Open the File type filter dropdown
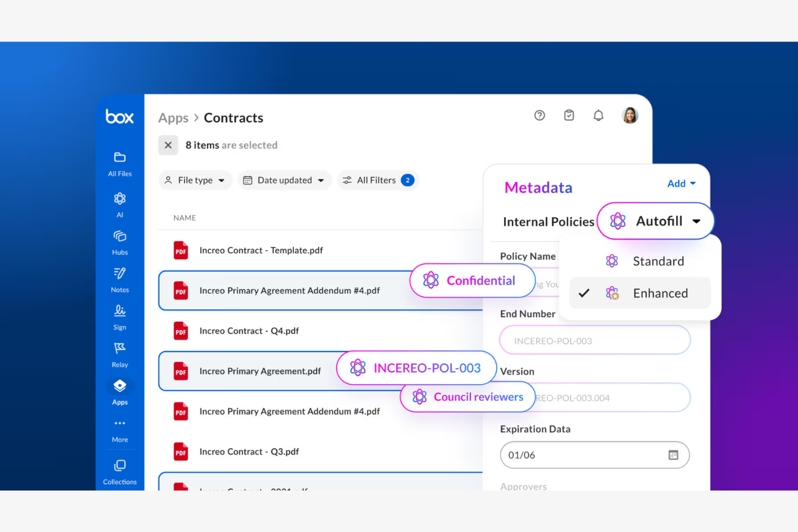Viewport: 798px width, 532px height. tap(195, 180)
